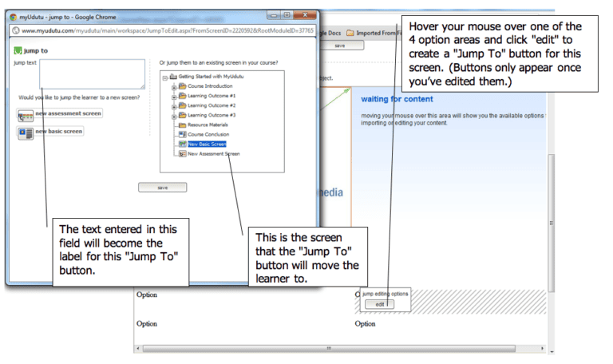Click edit under jump editing options
Screen dimensions: 613x364
380,303
